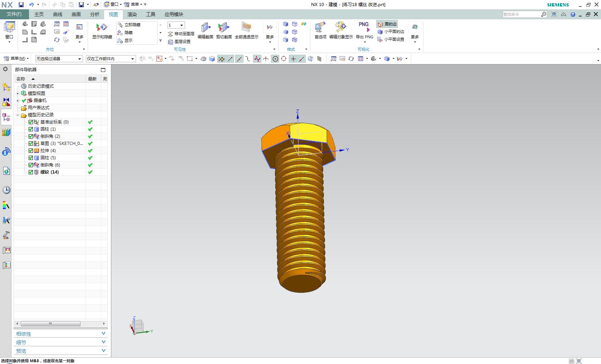This screenshot has width=601, height=364.
Task: Expand the 模型视图 tree node
Action: pos(18,93)
